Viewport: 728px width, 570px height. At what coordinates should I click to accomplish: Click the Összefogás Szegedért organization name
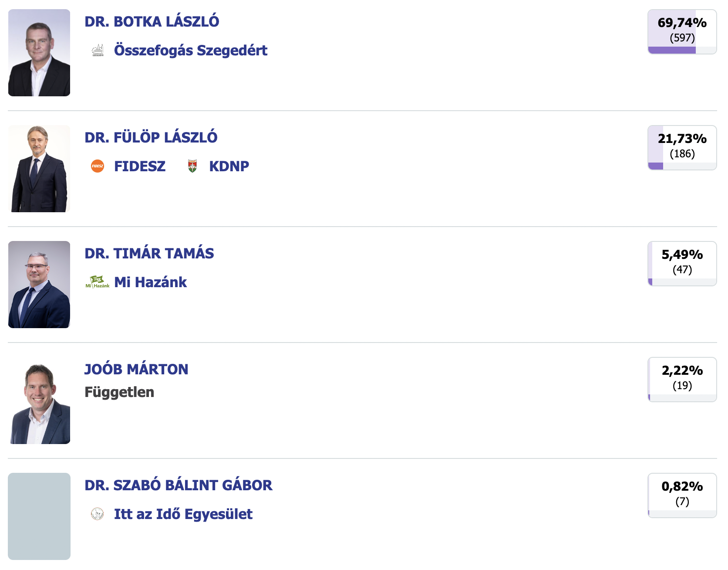pos(191,51)
